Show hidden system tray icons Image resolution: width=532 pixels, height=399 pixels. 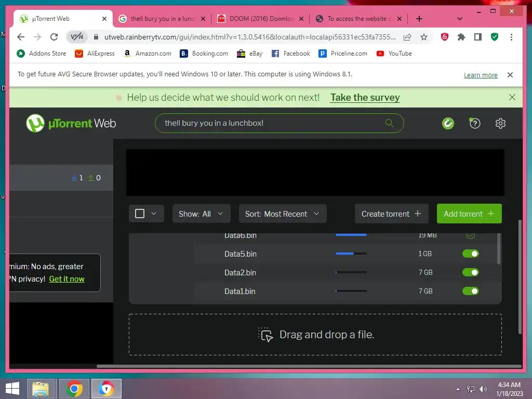click(458, 389)
